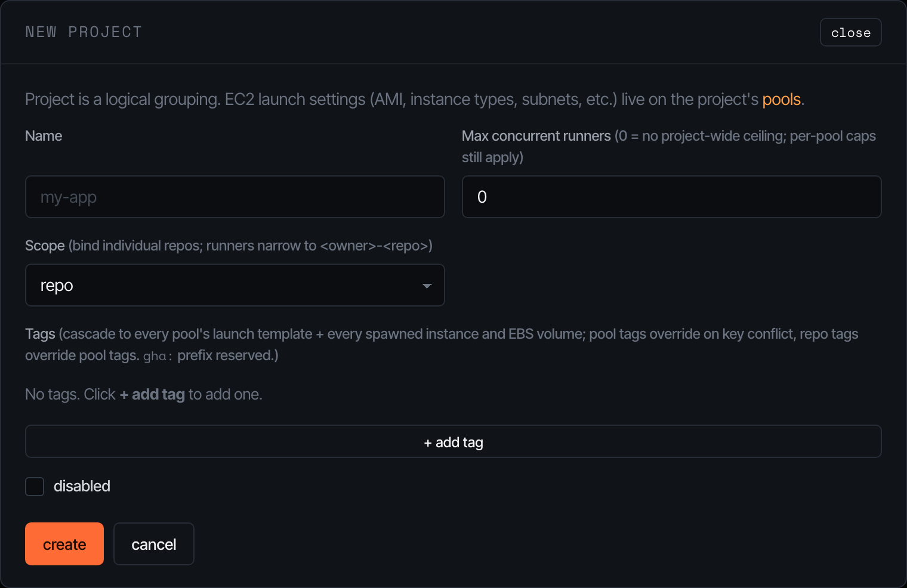Click the 'NEW PROJECT' dialog title
907x588 pixels.
[x=84, y=32]
